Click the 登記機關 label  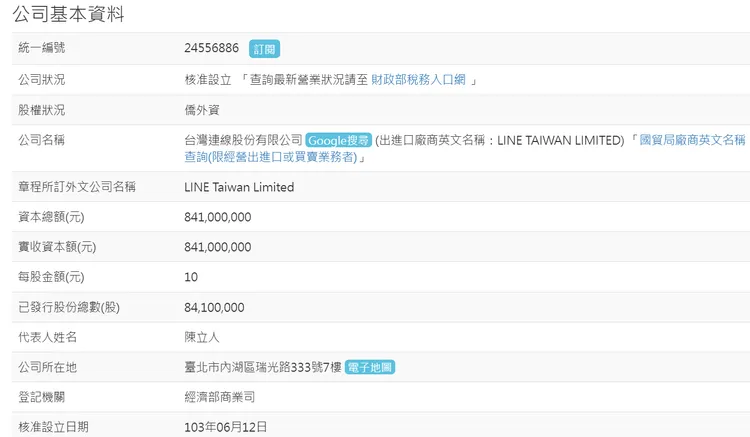pos(42,397)
